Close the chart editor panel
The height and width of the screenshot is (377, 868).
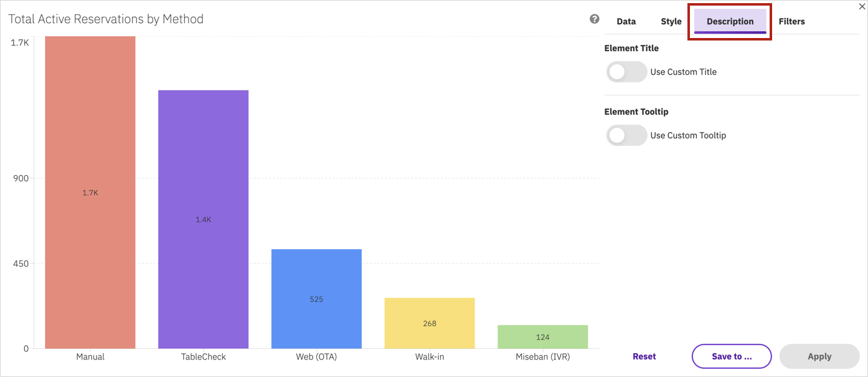click(862, 6)
